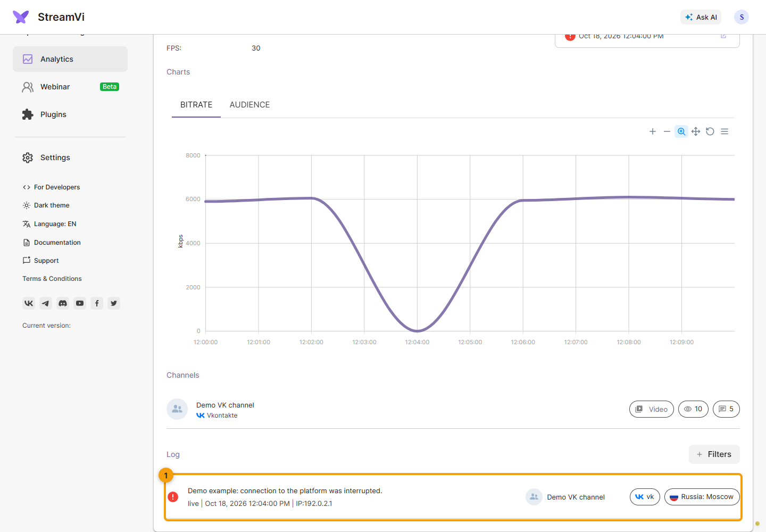766x532 pixels.
Task: Open the Discord social icon
Action: coord(63,303)
